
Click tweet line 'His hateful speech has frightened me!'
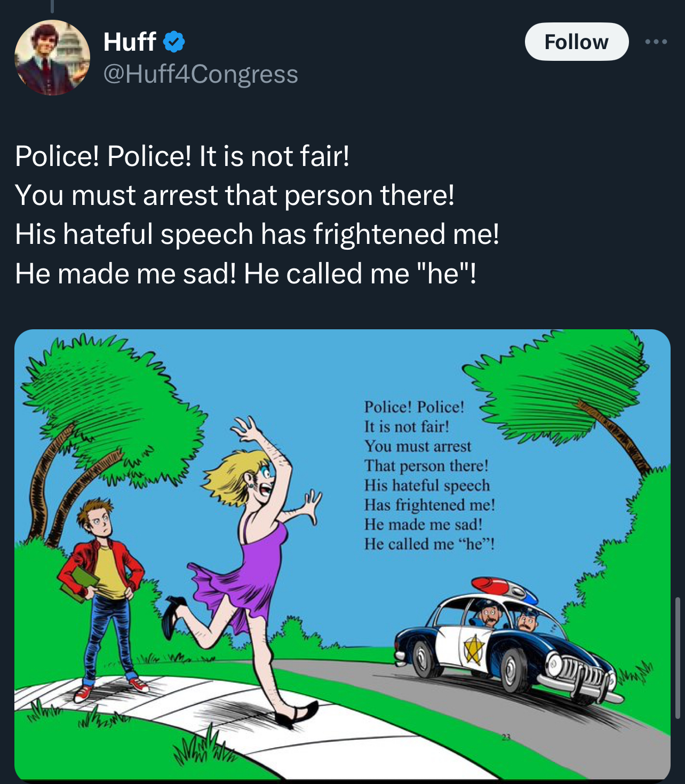[x=257, y=234]
